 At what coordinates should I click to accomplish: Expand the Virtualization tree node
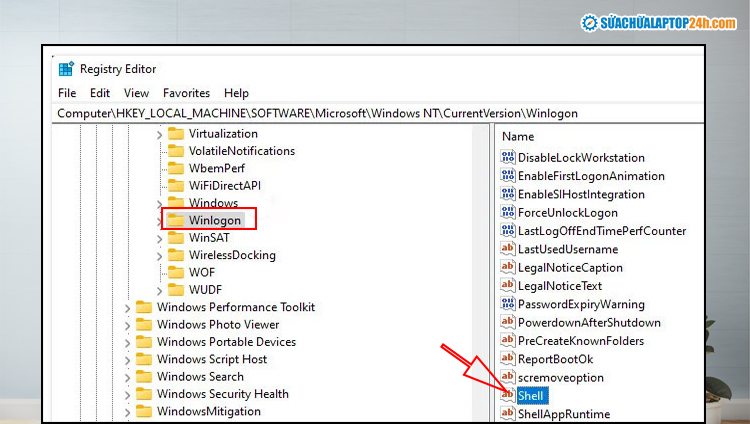(160, 134)
